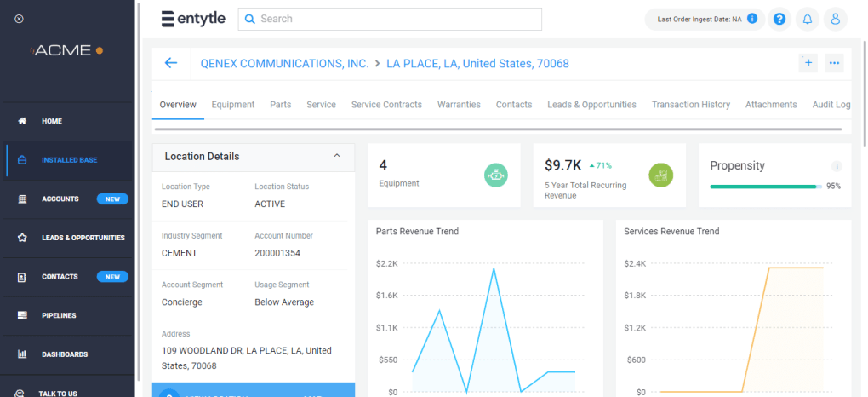Open LEADS & OPPORTUNITIES in the sidebar
The height and width of the screenshot is (397, 868).
point(83,238)
